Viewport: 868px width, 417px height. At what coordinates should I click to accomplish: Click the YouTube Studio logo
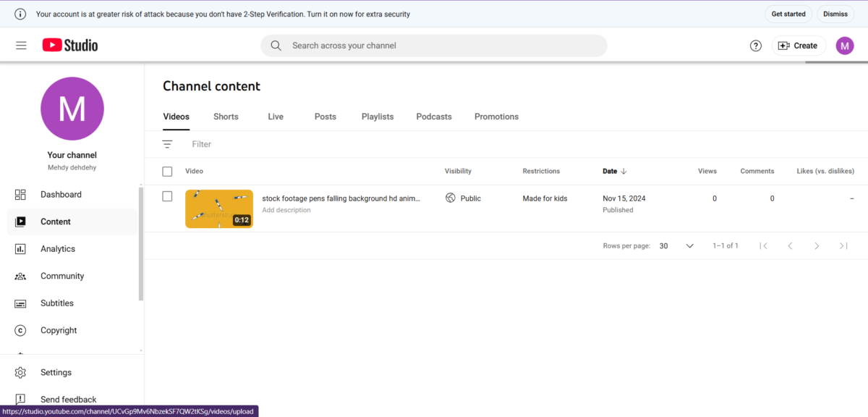tap(70, 46)
